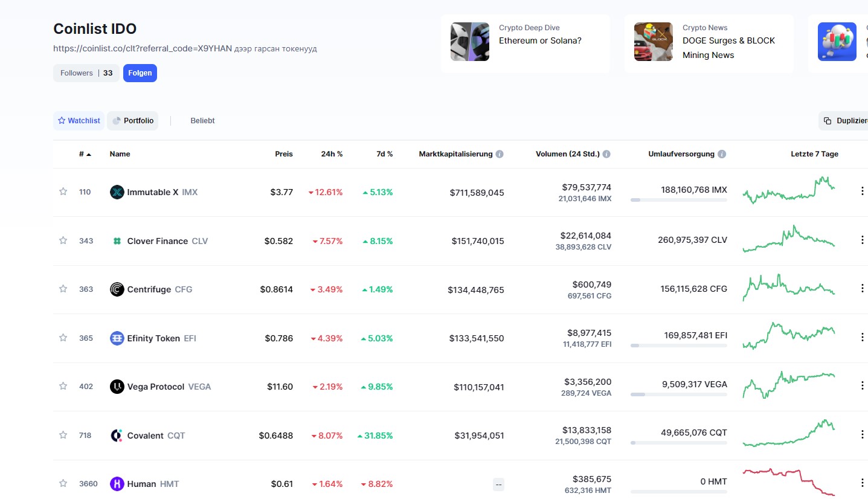Click Clover Finance market cap $151,740,015
Image resolution: width=868 pixels, height=499 pixels.
coord(478,241)
